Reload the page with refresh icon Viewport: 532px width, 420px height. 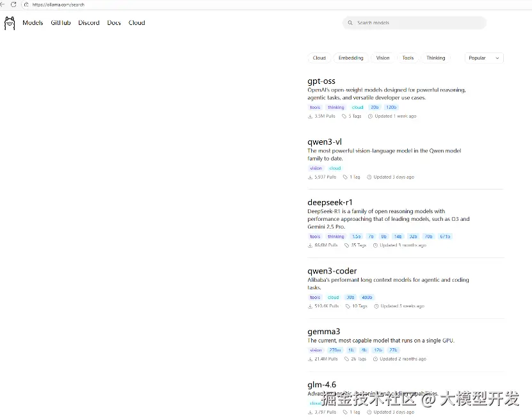(x=13, y=4)
